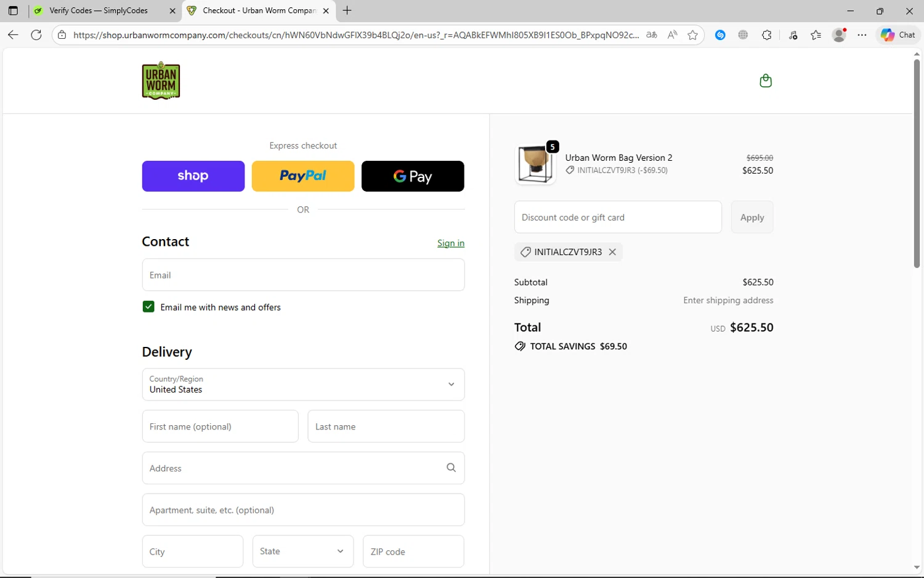924x578 pixels.
Task: Click the Urban Worm Company logo
Action: click(x=161, y=81)
